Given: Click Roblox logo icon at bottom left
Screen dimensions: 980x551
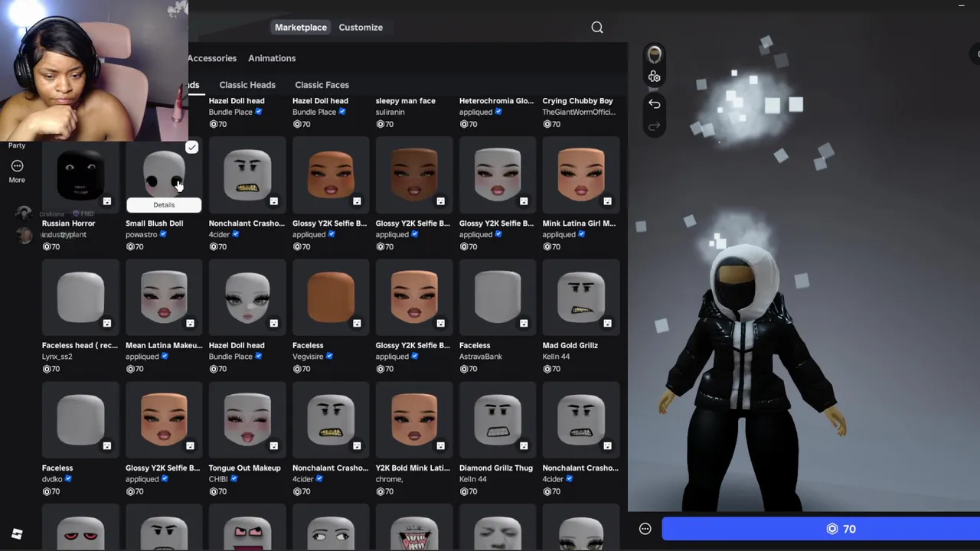Looking at the screenshot, I should click(17, 534).
